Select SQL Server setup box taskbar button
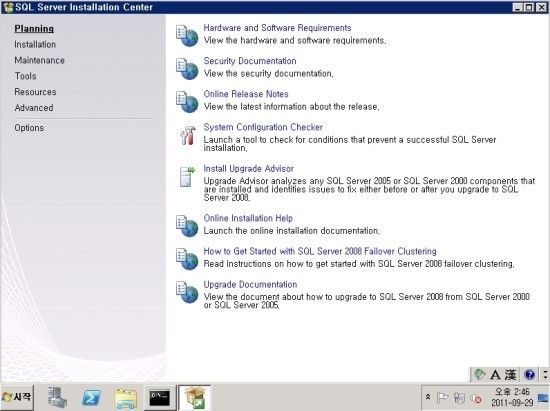This screenshot has width=550, height=411. click(x=194, y=398)
